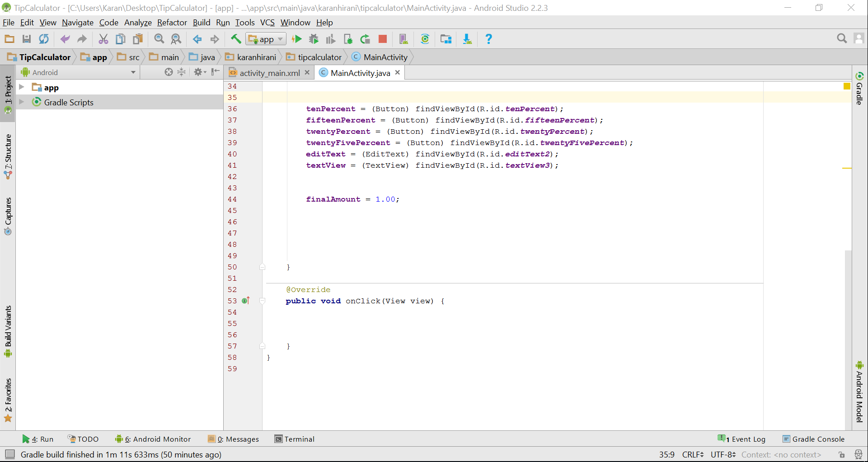Close the MainActivity.java tab
Image resolution: width=868 pixels, height=462 pixels.
point(398,72)
